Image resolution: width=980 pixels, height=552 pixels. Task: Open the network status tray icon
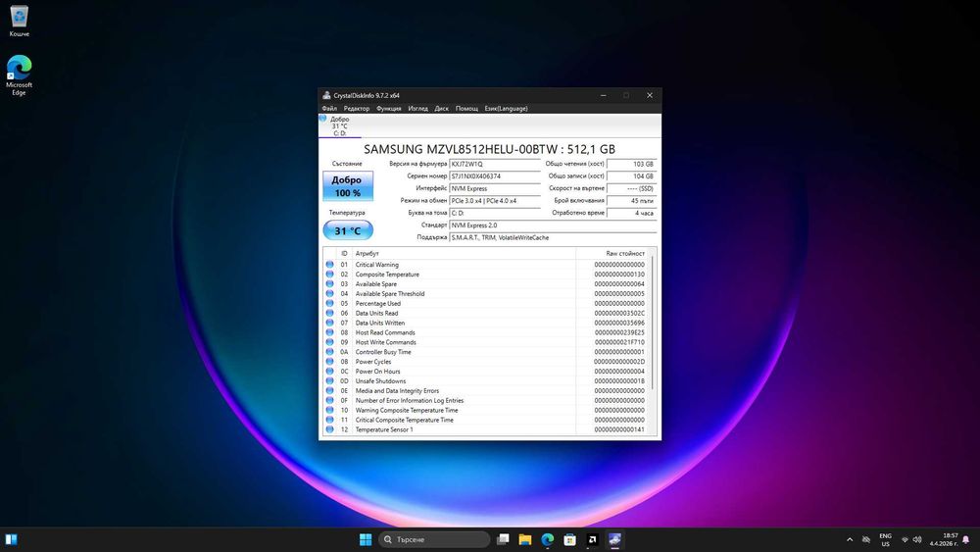tap(905, 539)
